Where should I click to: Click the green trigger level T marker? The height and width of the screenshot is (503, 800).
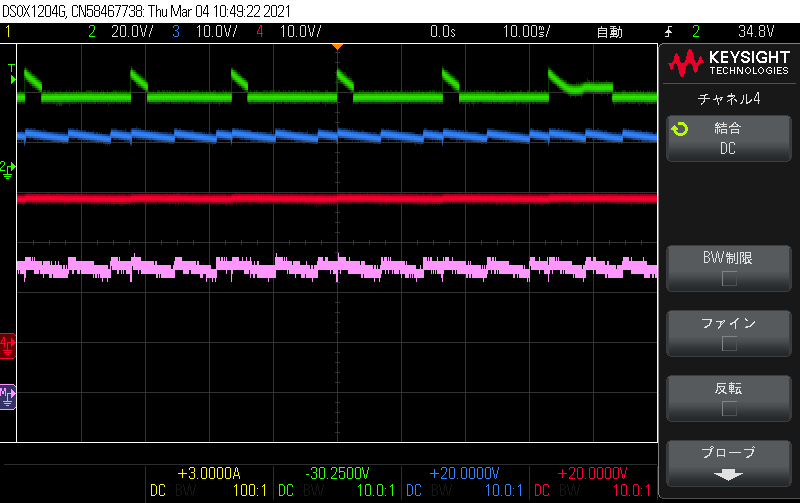coord(12,73)
